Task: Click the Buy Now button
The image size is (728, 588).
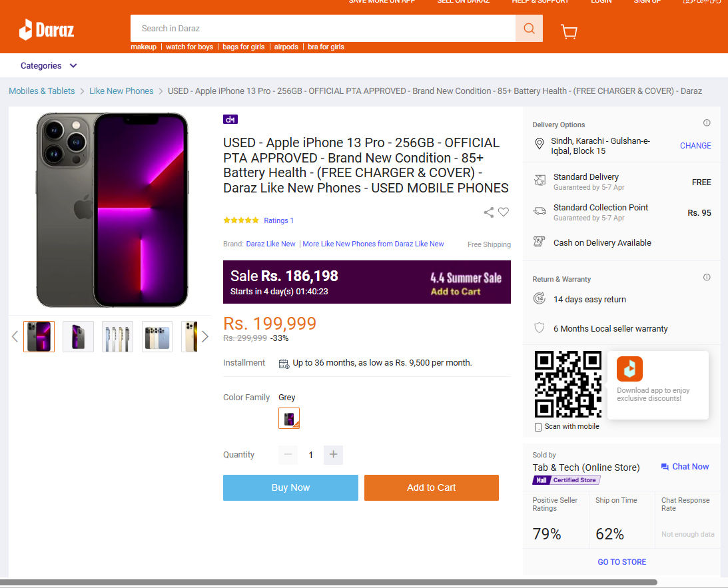Action: coord(290,487)
